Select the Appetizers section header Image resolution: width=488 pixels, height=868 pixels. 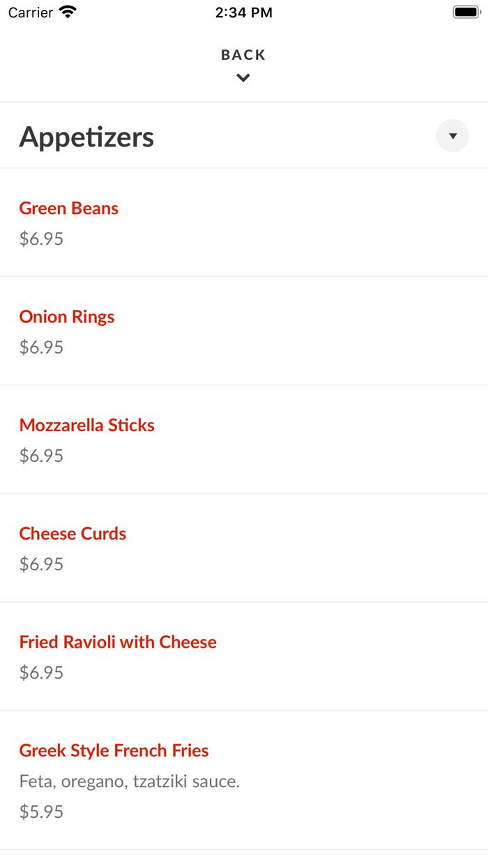coord(86,135)
